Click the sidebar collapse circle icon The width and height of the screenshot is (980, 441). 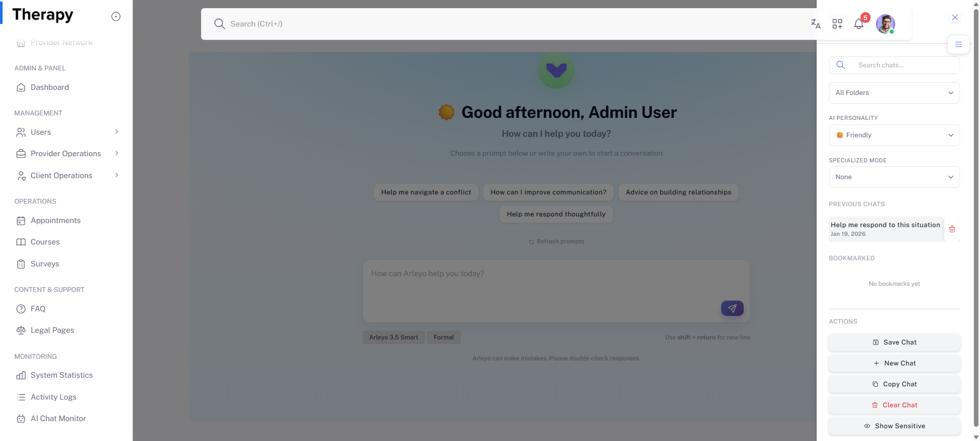(x=116, y=16)
